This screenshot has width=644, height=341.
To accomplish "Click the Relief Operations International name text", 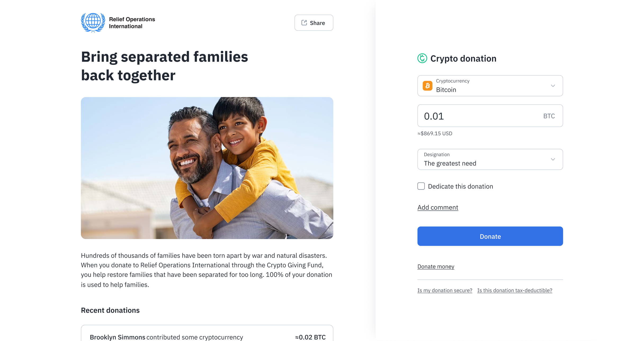I will pyautogui.click(x=132, y=23).
